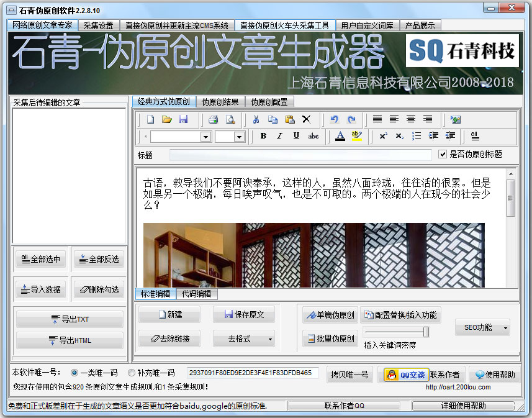Click the unique code text field
The image size is (532, 418).
tap(253, 373)
